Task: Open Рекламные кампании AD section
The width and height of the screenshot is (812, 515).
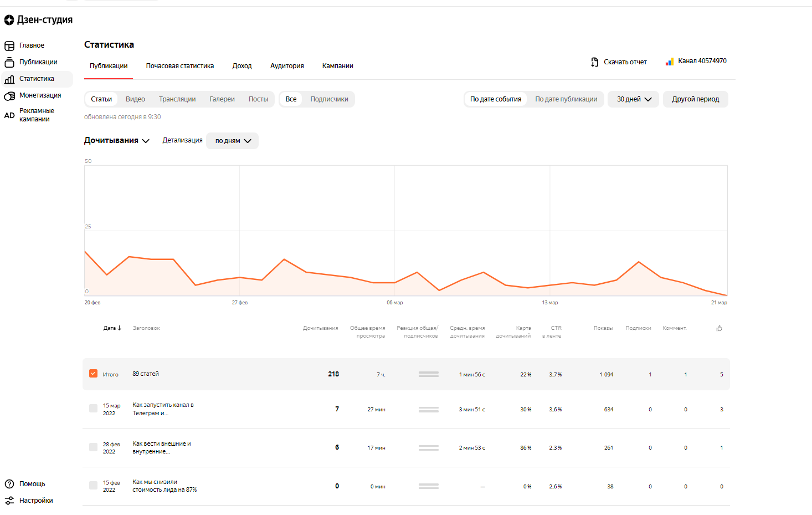Action: [36, 115]
